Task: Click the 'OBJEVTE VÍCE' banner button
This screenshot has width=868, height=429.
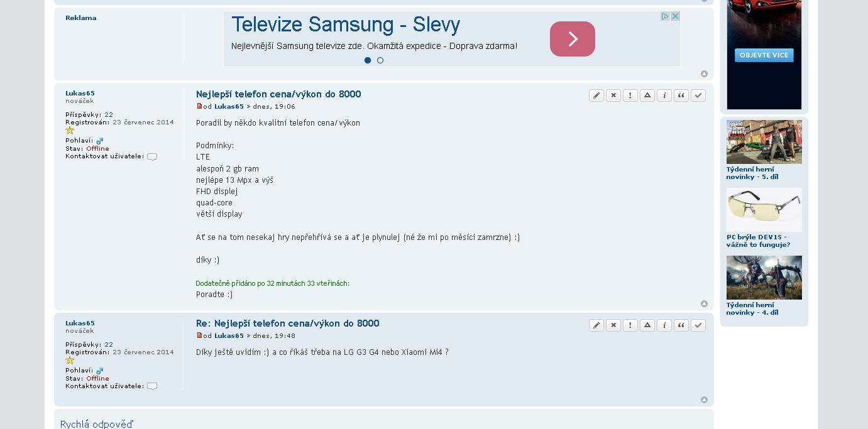Action: point(764,55)
